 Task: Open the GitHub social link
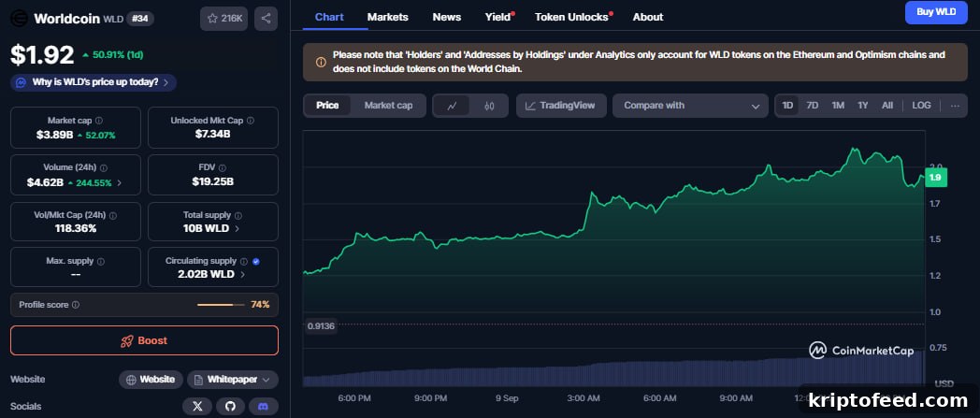click(x=230, y=406)
